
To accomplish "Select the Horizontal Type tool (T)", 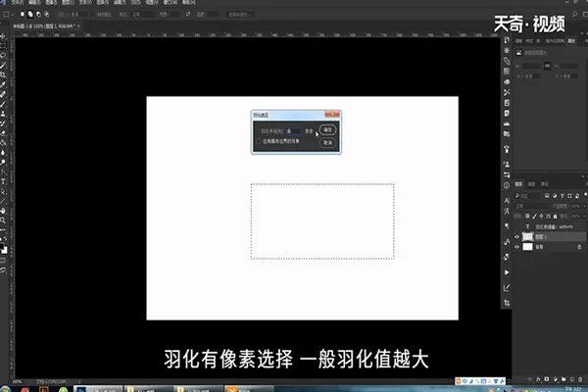I will (3, 181).
